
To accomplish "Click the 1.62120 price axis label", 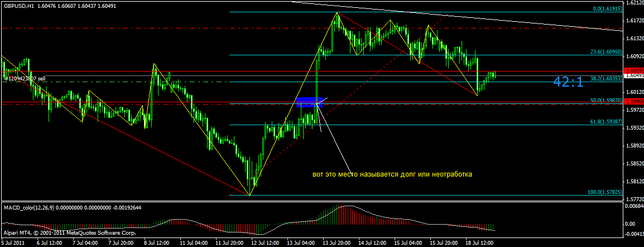I will [x=635, y=2].
